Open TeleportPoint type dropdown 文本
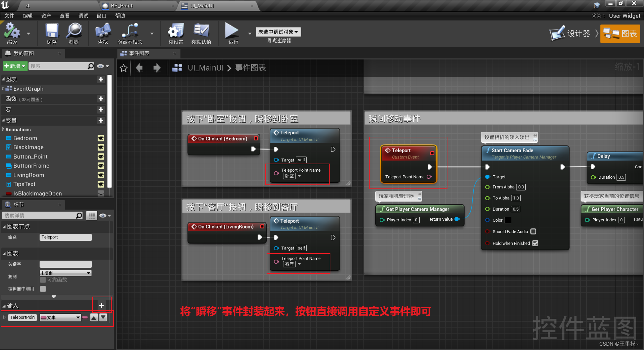The image size is (644, 350). [60, 317]
